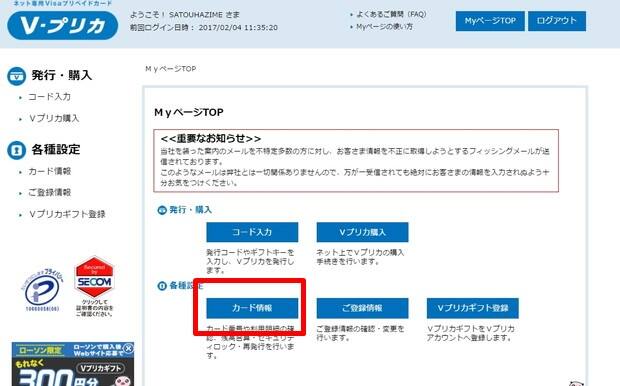Click the bold MyページTOP page title
Viewport: 620px width, 386px height.
click(x=189, y=113)
